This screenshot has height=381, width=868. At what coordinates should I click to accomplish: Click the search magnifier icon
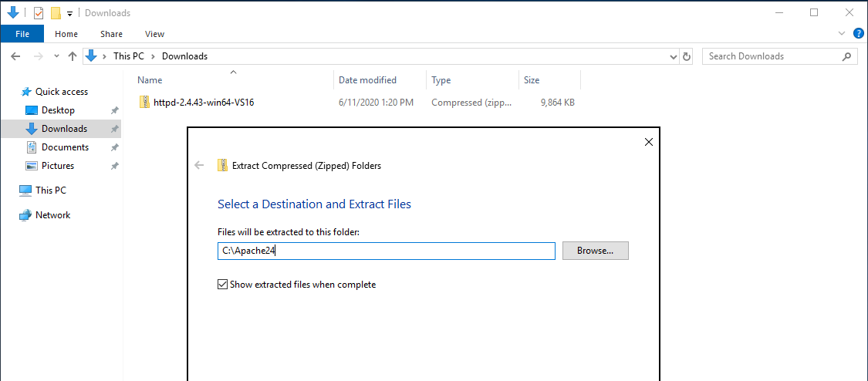click(x=846, y=56)
